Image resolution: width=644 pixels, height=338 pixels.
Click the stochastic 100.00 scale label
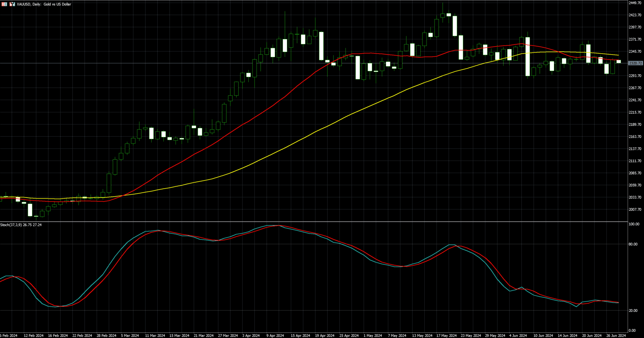click(x=634, y=224)
